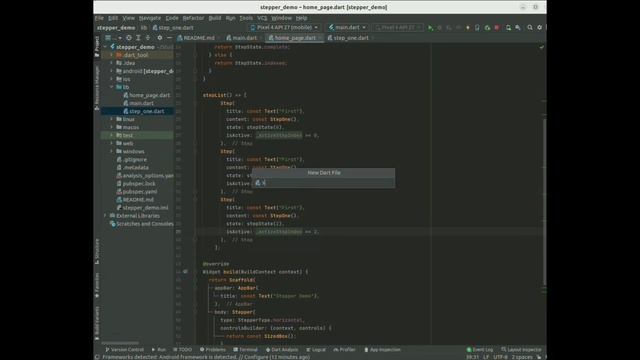Screen dimensions: 640x360
Task: Expand the windows folder
Action: (x=111, y=151)
